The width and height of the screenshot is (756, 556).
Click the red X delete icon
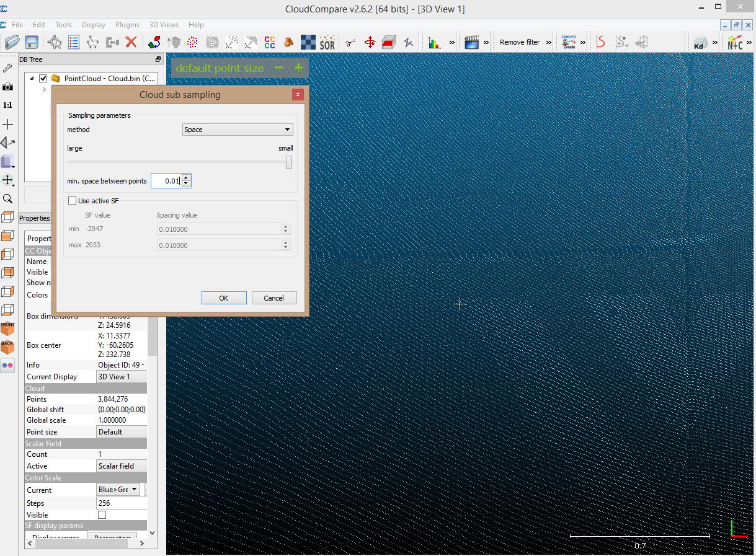coord(131,42)
